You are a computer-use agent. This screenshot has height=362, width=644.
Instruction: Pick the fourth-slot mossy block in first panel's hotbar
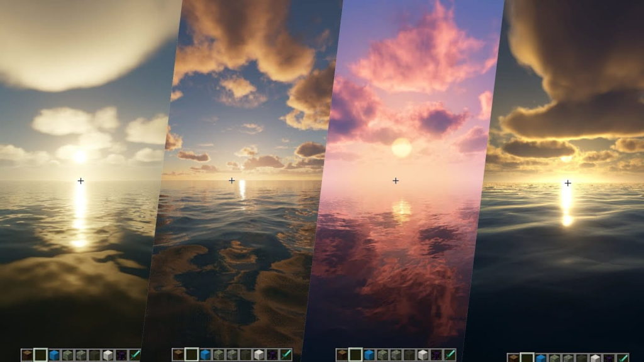(x=68, y=355)
